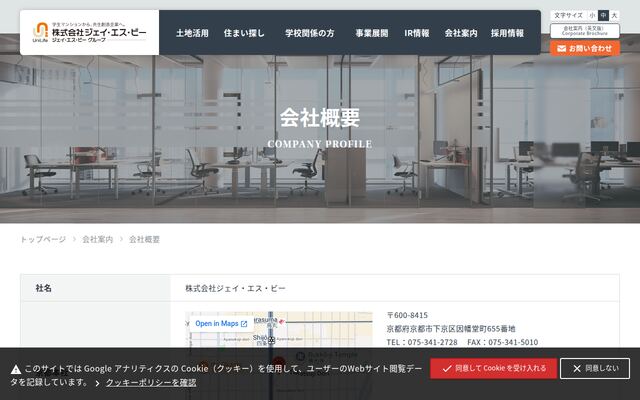Click the 株式会社ジェイ・エス・ビー name cell

395,288
